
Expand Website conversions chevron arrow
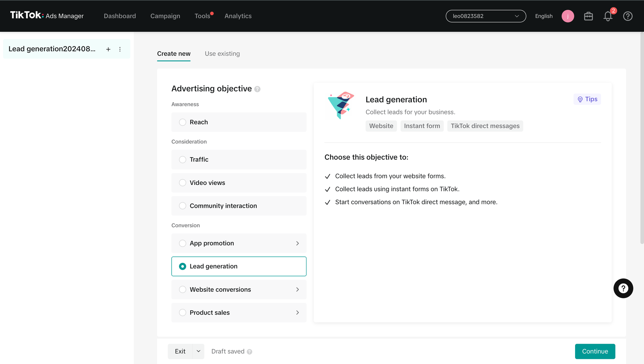(x=297, y=290)
